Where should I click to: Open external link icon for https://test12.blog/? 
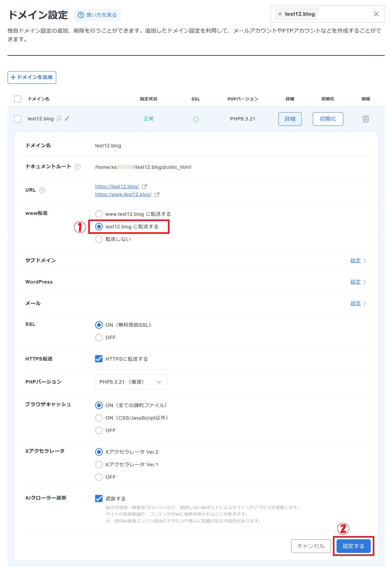tap(144, 186)
